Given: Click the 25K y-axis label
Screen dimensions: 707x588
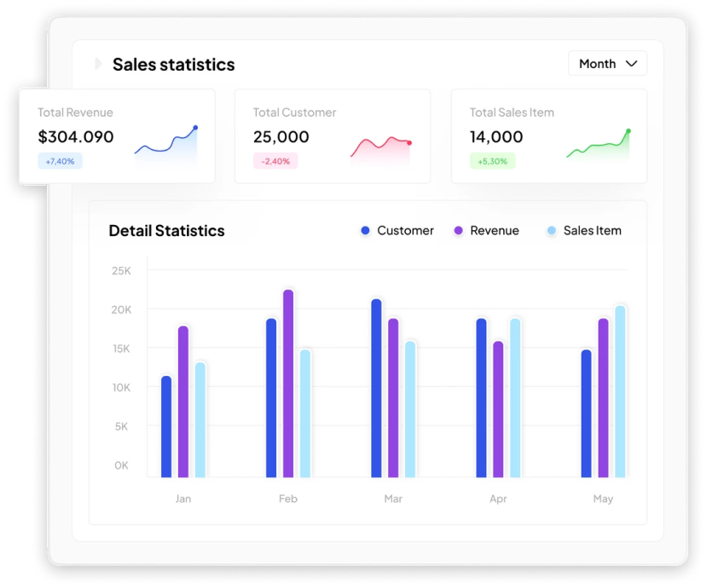Looking at the screenshot, I should click(121, 271).
